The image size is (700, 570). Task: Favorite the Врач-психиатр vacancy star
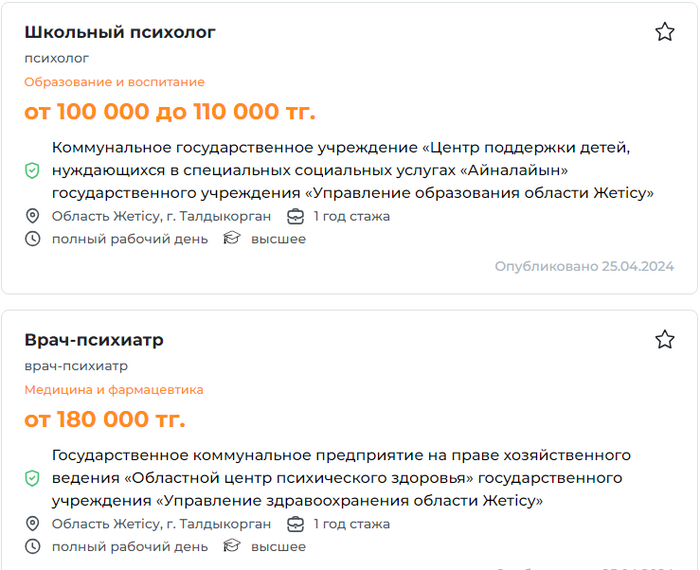(665, 340)
